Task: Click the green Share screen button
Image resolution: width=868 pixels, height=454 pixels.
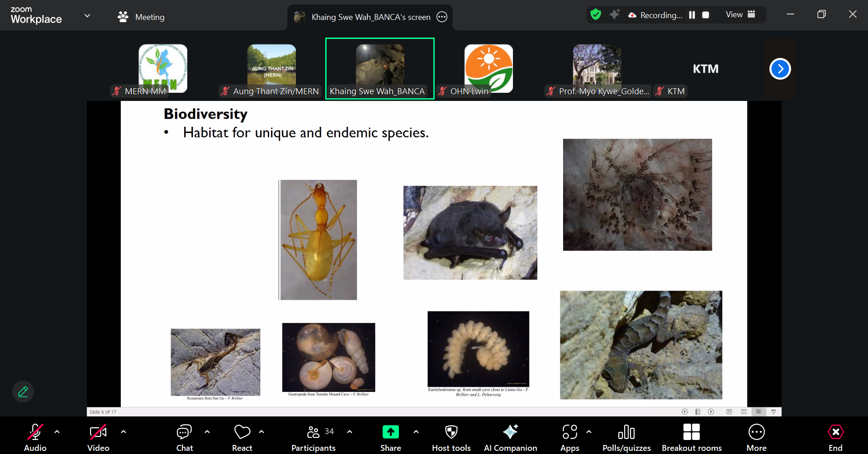Action: [390, 432]
